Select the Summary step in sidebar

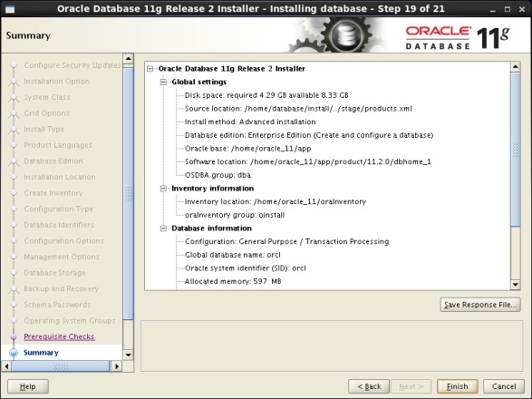point(41,353)
